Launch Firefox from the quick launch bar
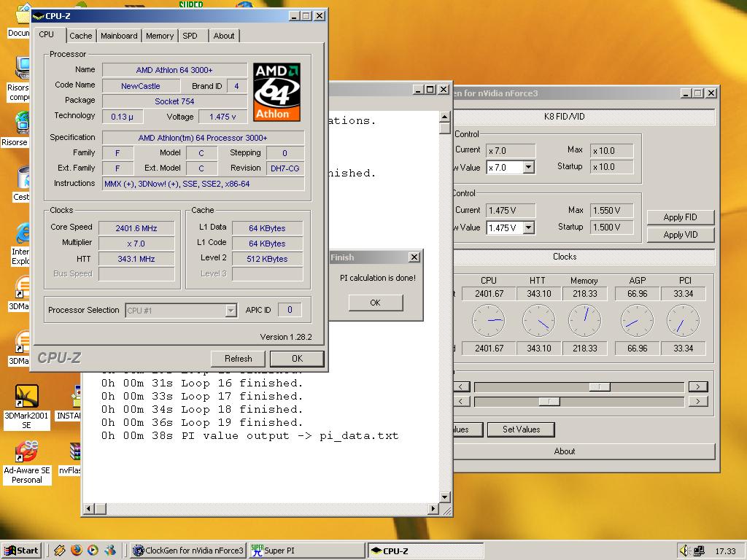 coord(76,551)
